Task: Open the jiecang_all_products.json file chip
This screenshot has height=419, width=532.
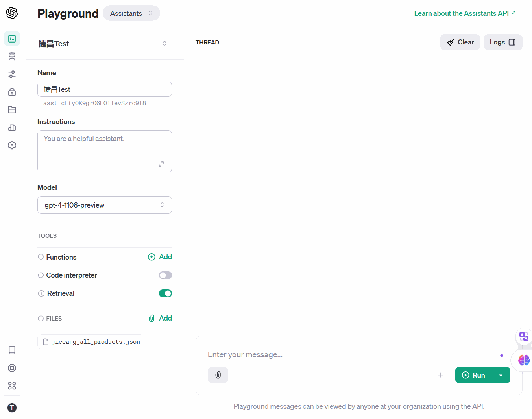Action: (x=91, y=342)
